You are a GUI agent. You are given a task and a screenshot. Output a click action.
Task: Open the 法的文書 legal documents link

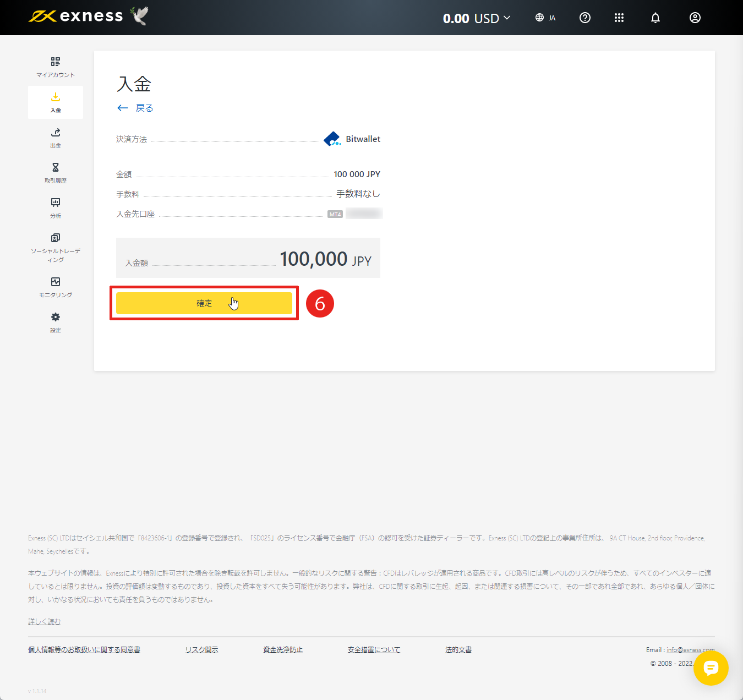pyautogui.click(x=458, y=649)
